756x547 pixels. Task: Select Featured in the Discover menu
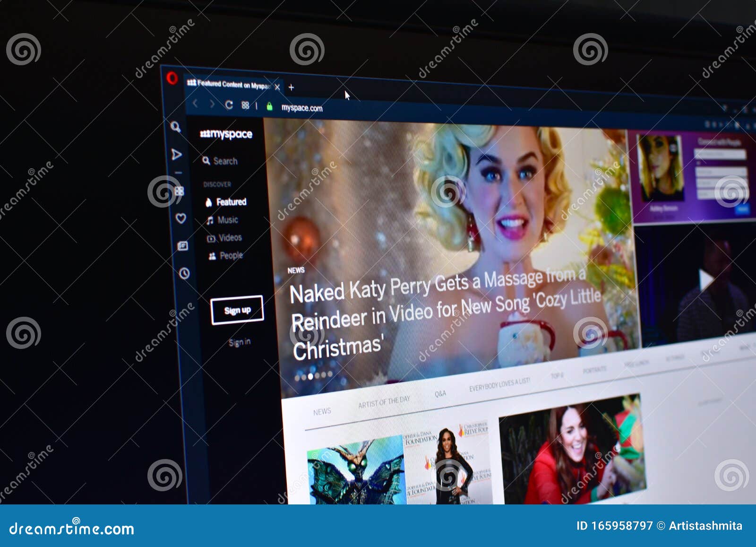(226, 202)
